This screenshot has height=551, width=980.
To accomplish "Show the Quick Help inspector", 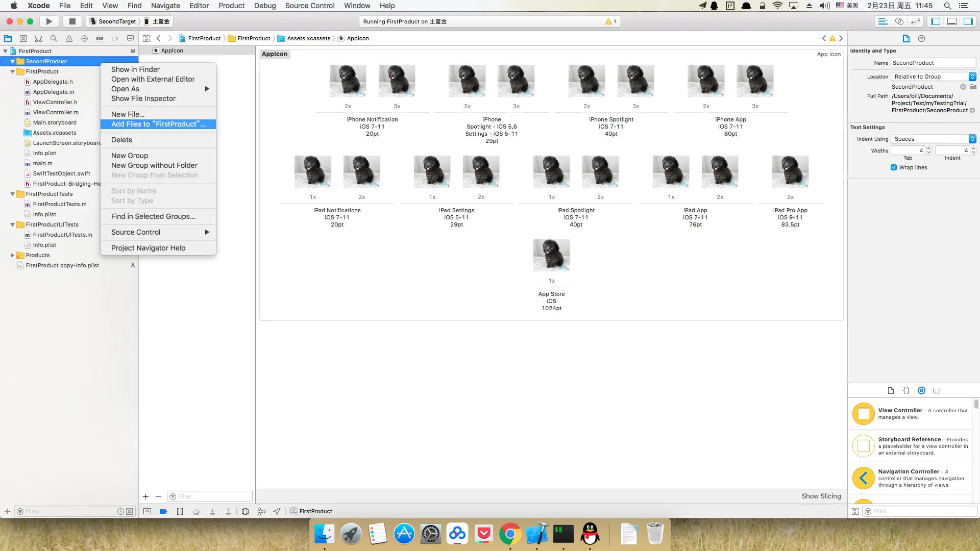I will (921, 38).
